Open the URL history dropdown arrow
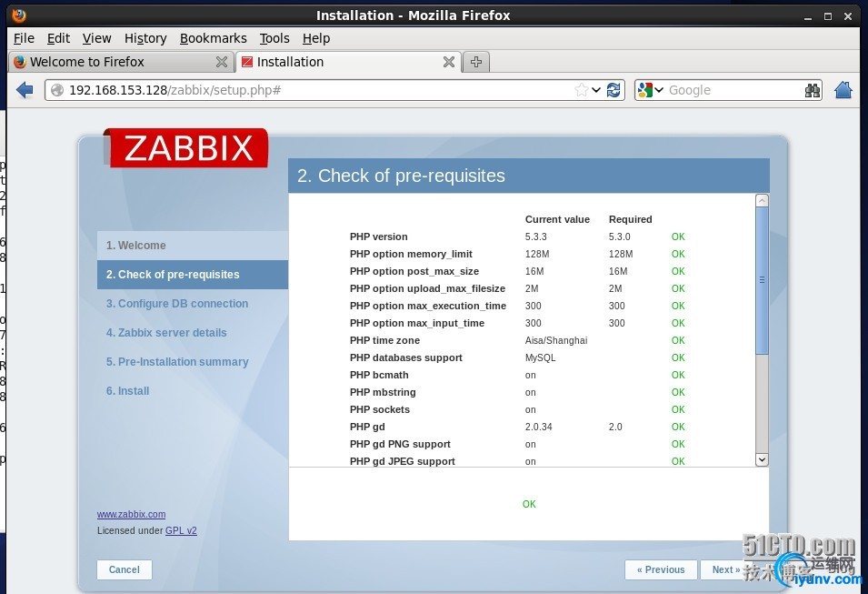The height and width of the screenshot is (594, 868). click(596, 90)
